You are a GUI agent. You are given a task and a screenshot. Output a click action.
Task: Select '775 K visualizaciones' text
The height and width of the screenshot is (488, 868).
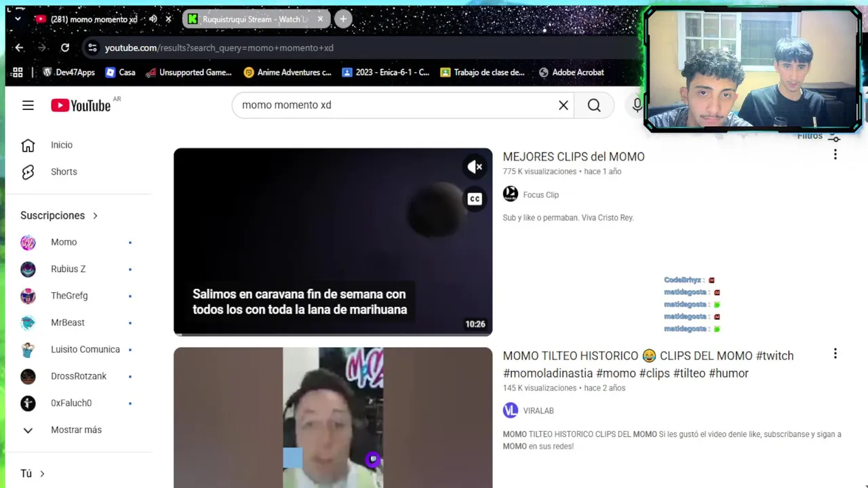539,171
